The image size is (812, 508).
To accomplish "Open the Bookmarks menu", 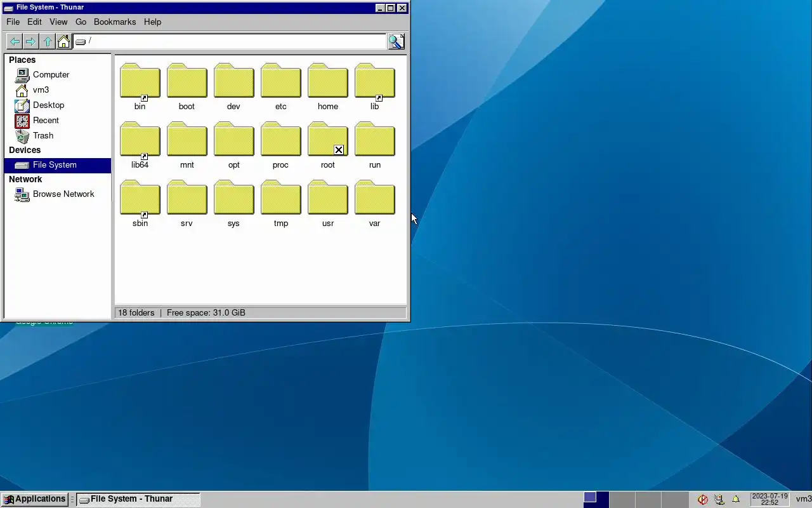I will [115, 22].
